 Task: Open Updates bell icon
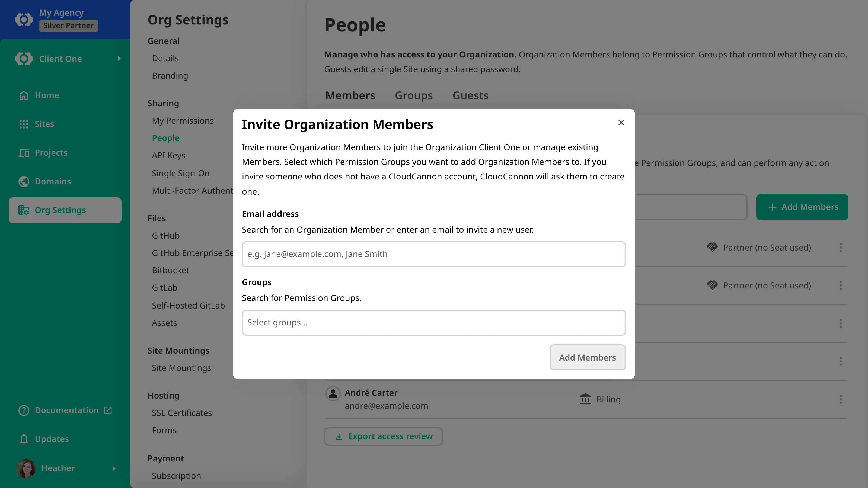pos(24,439)
